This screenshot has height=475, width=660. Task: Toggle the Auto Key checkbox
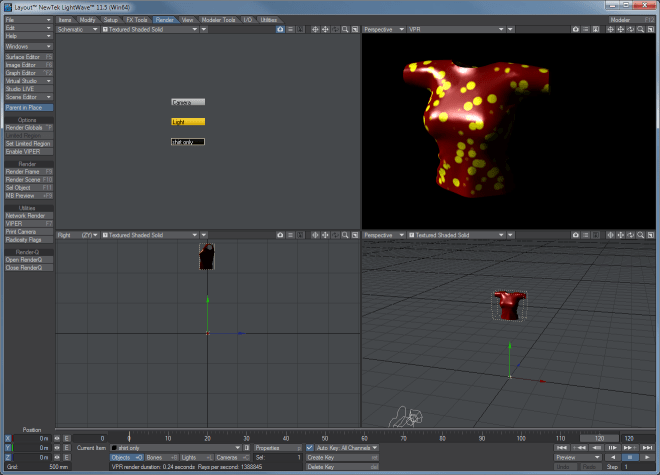tap(310, 448)
